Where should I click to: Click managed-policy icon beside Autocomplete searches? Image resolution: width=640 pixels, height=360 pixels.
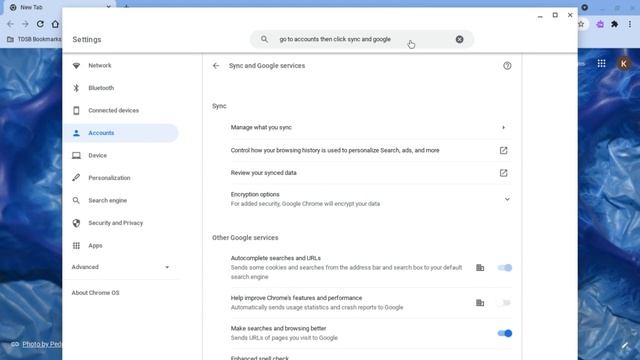(480, 268)
